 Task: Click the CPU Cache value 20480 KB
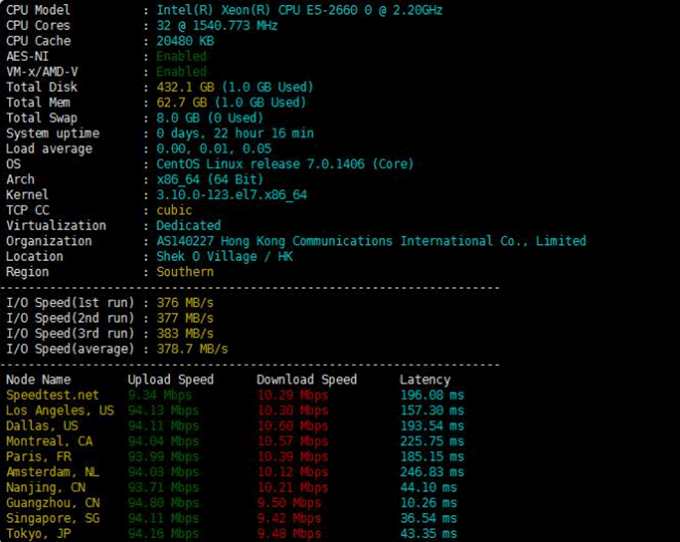pyautogui.click(x=185, y=41)
